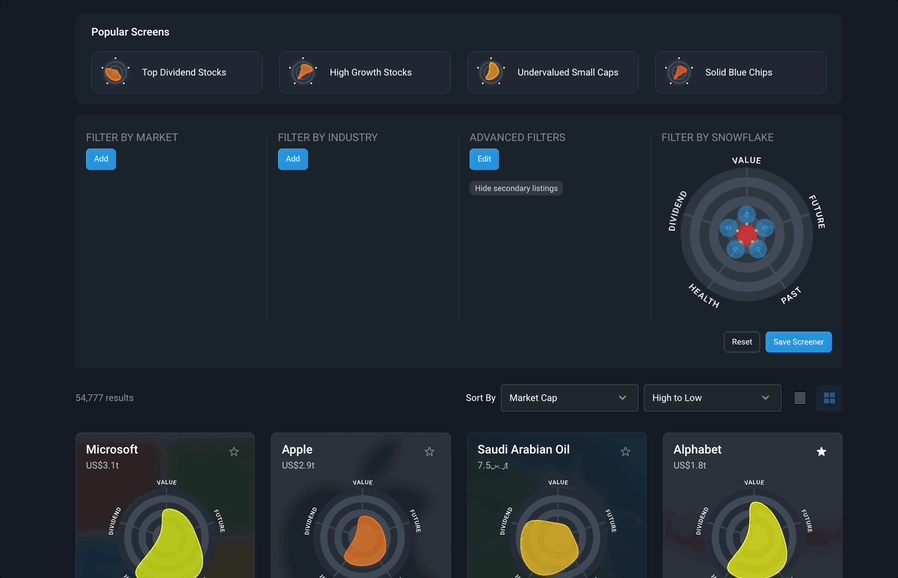Click the Solid Blue Chips snowflake icon

679,72
